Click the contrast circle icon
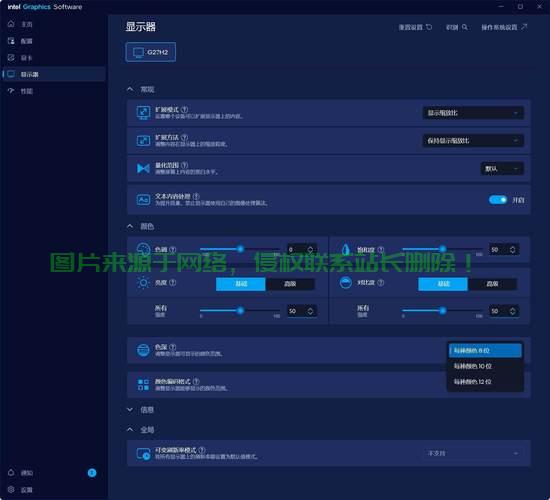Image resolution: width=550 pixels, height=500 pixels. [x=346, y=283]
